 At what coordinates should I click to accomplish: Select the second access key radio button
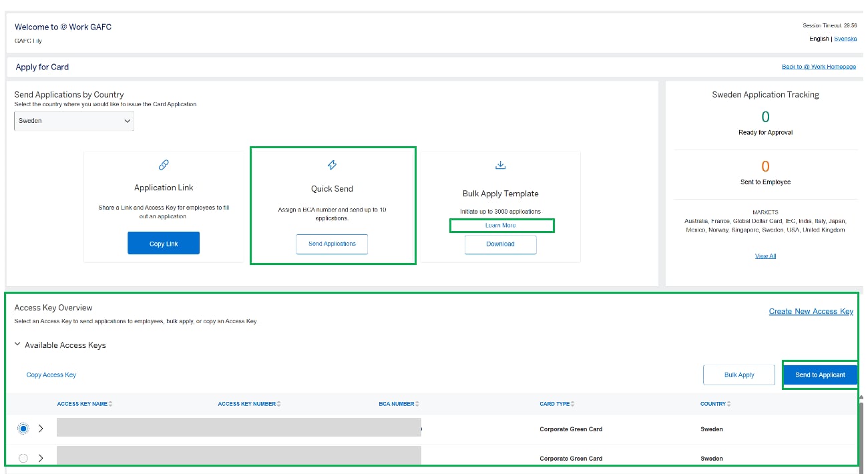23,458
